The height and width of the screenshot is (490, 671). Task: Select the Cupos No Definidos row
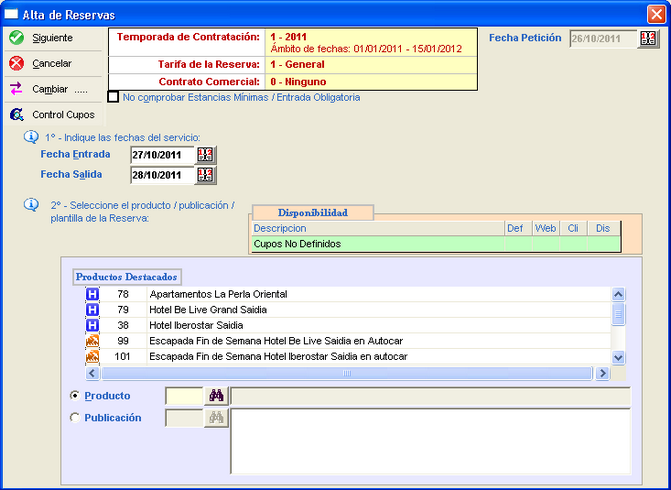click(436, 244)
